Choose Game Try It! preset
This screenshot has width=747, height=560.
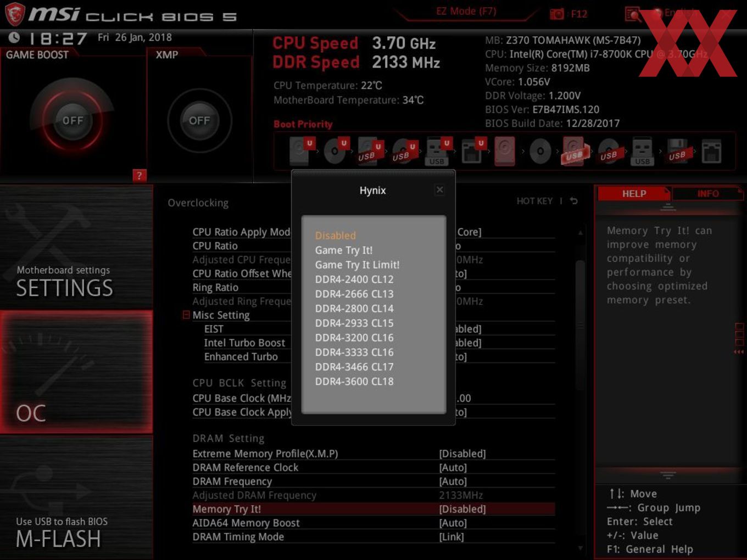(x=344, y=250)
